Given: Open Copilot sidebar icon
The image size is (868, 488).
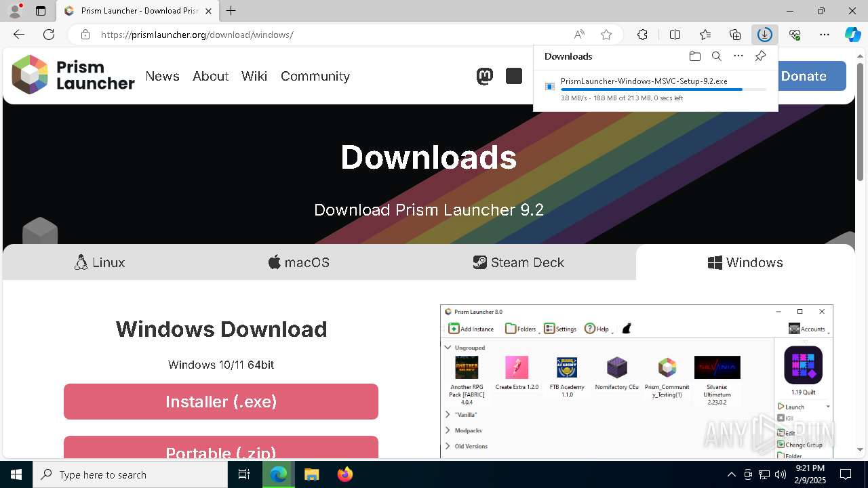Looking at the screenshot, I should [x=852, y=35].
